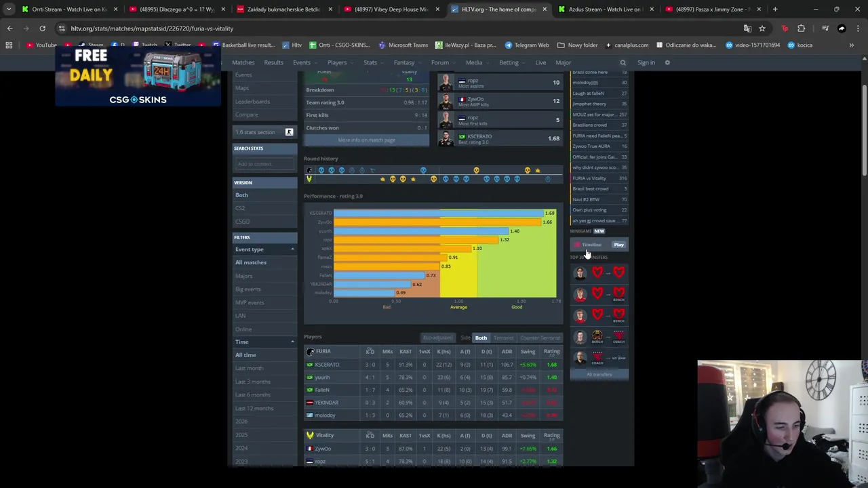Open the Microsoft Teams bookmark
Screen dimensions: 868x488
tap(403, 45)
